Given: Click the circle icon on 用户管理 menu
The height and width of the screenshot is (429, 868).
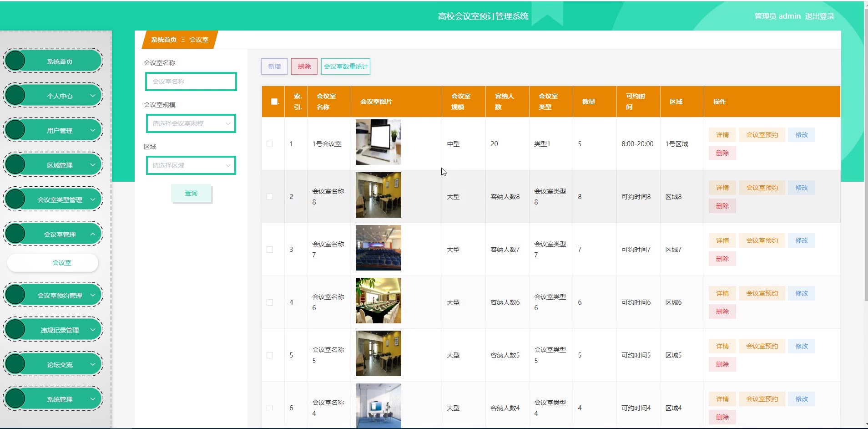Looking at the screenshot, I should tap(15, 130).
